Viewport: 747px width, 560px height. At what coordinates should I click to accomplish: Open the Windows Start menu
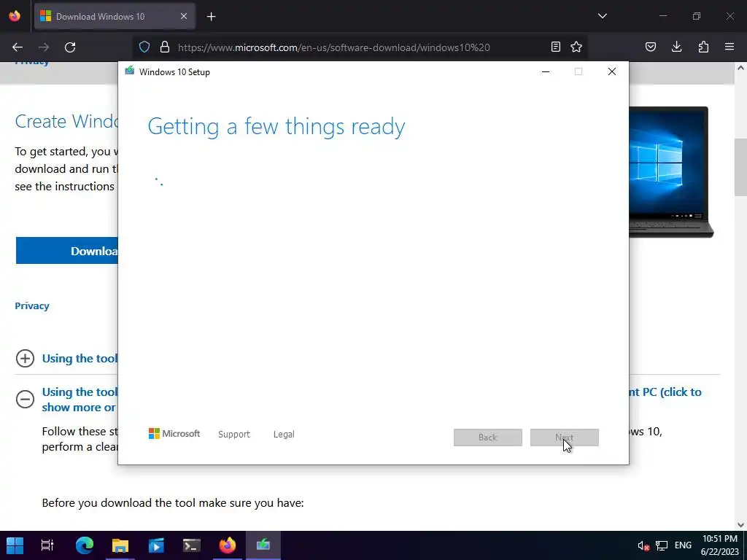click(15, 545)
